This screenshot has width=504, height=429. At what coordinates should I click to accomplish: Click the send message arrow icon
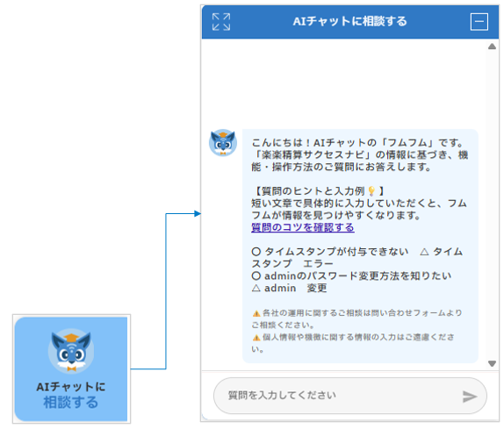[469, 397]
